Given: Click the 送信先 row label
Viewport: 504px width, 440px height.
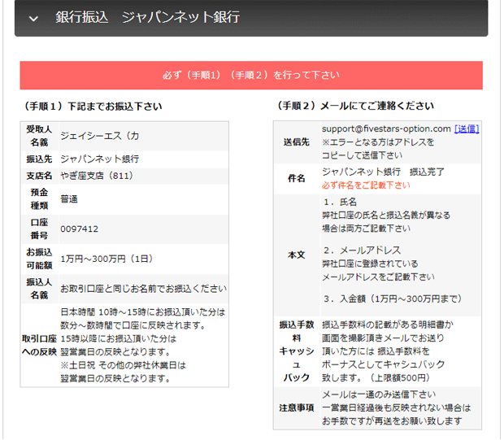Looking at the screenshot, I should 297,142.
